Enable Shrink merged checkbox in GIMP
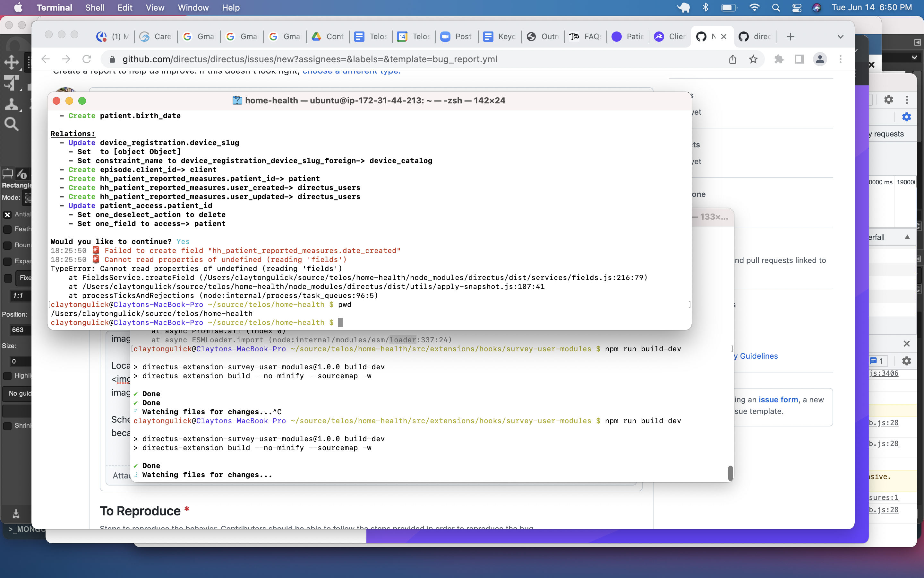The image size is (924, 578). 7,425
